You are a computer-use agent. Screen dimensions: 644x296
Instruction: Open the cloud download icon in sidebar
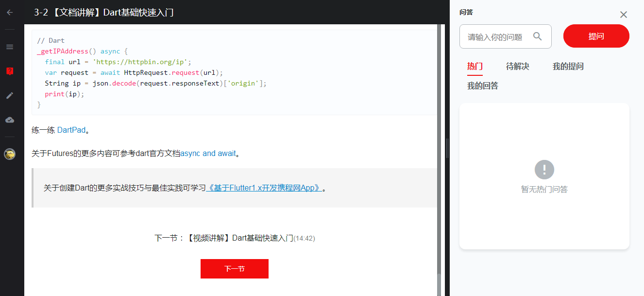(10, 120)
